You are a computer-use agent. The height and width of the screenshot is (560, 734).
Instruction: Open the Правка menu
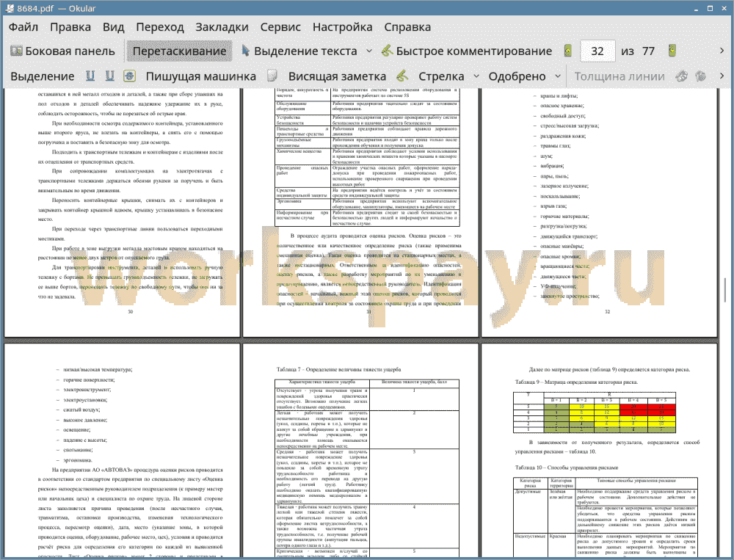click(x=70, y=27)
